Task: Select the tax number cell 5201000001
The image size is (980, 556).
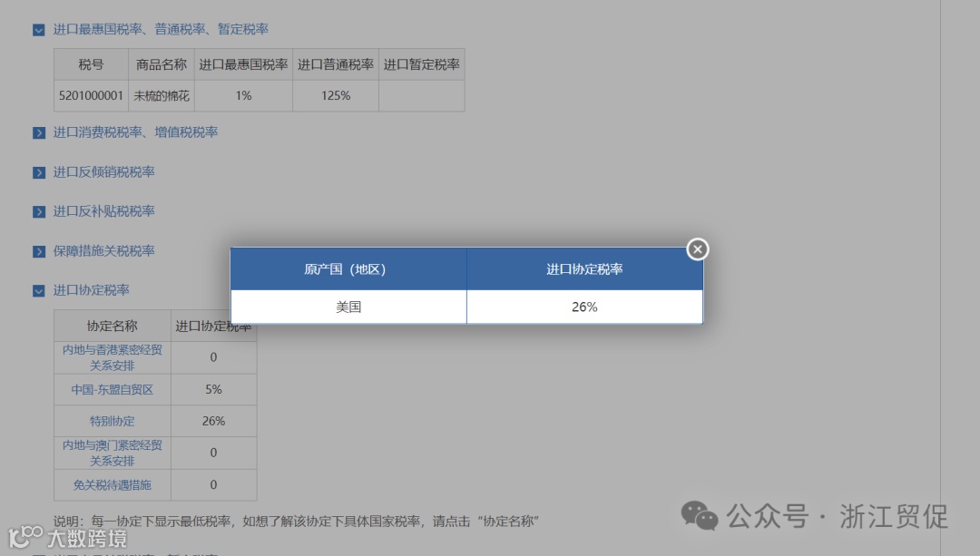Action: [x=92, y=95]
